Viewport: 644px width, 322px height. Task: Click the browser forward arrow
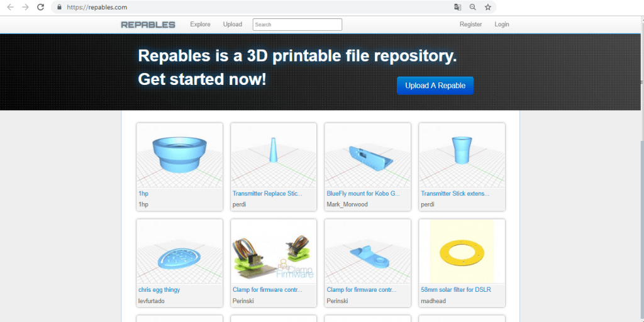[25, 7]
